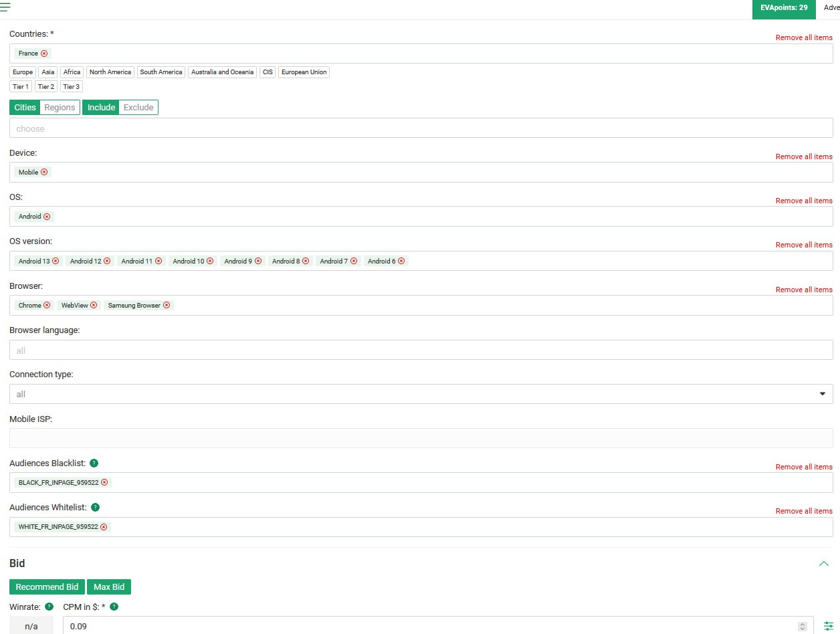Switch to Regions targeting
The image size is (840, 634).
[x=60, y=108]
